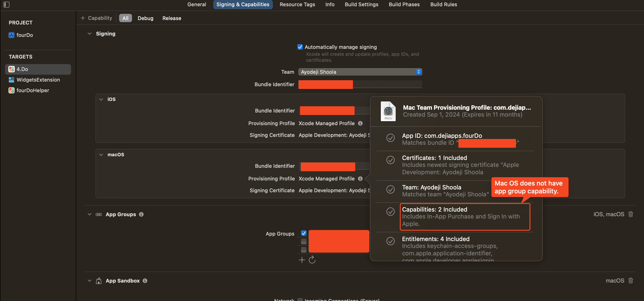Image resolution: width=644 pixels, height=301 pixels.
Task: Click 'Certificates: 1 Included' text
Action: coord(434,158)
